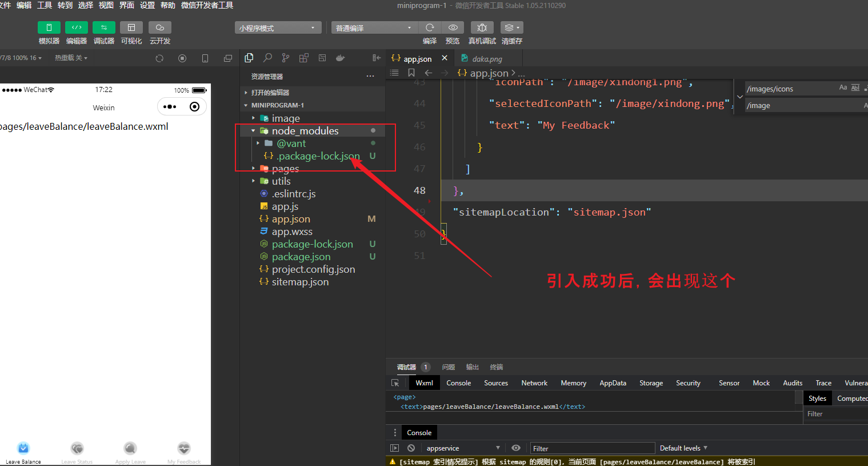The image size is (868, 466).
Task: Click the editor outline list icon
Action: 394,73
